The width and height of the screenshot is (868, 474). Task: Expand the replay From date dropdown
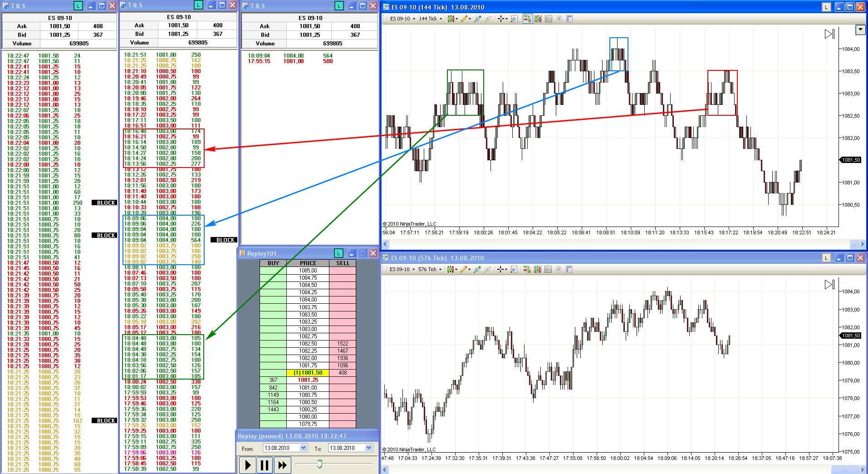tap(303, 448)
